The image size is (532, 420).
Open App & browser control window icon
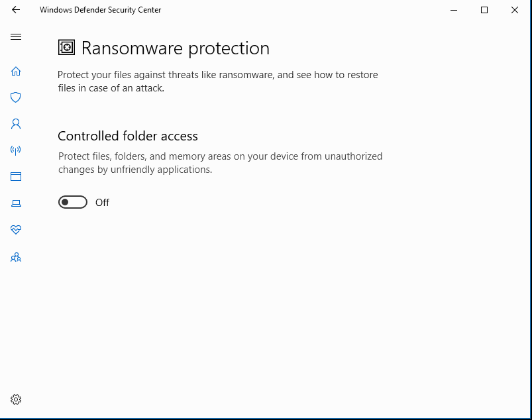(16, 176)
